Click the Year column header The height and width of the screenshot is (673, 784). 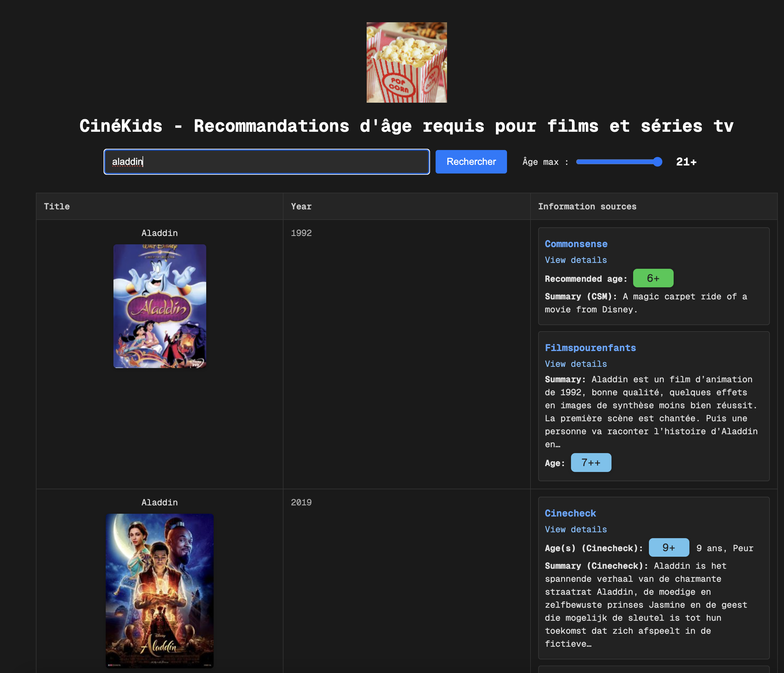[x=407, y=206]
